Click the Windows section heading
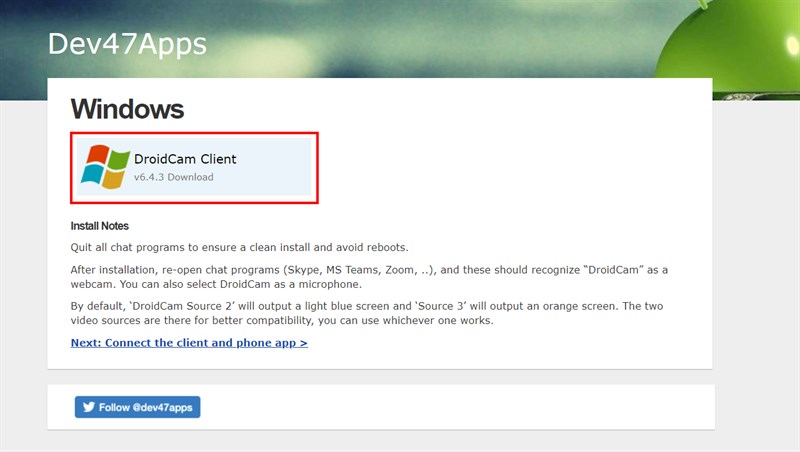Image resolution: width=800 pixels, height=452 pixels. point(127,109)
